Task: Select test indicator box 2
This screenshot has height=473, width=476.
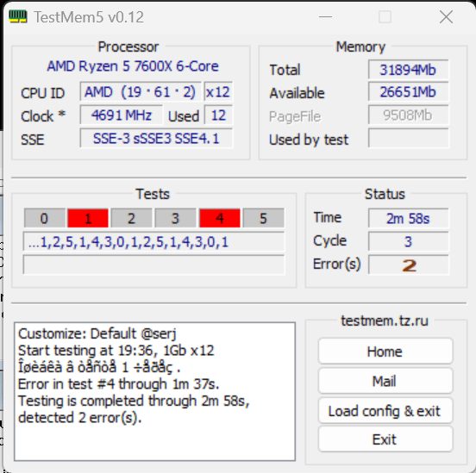Action: [x=131, y=218]
